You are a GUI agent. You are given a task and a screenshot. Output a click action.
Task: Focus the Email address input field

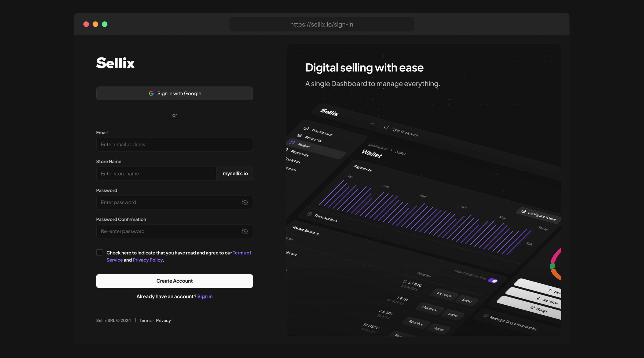click(174, 145)
